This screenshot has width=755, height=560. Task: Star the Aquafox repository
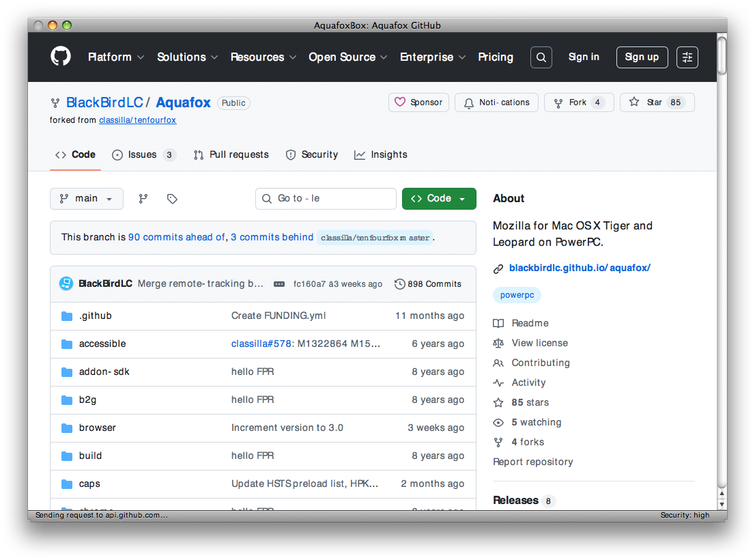click(657, 102)
